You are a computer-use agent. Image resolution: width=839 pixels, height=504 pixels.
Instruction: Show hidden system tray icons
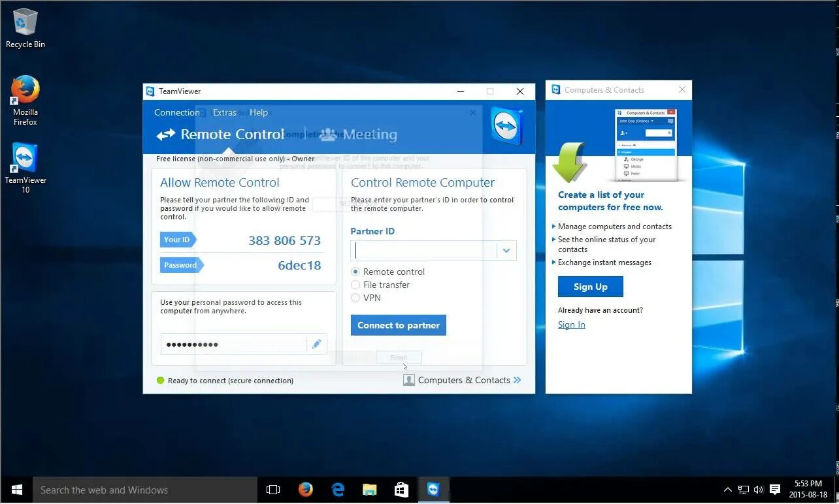(727, 489)
